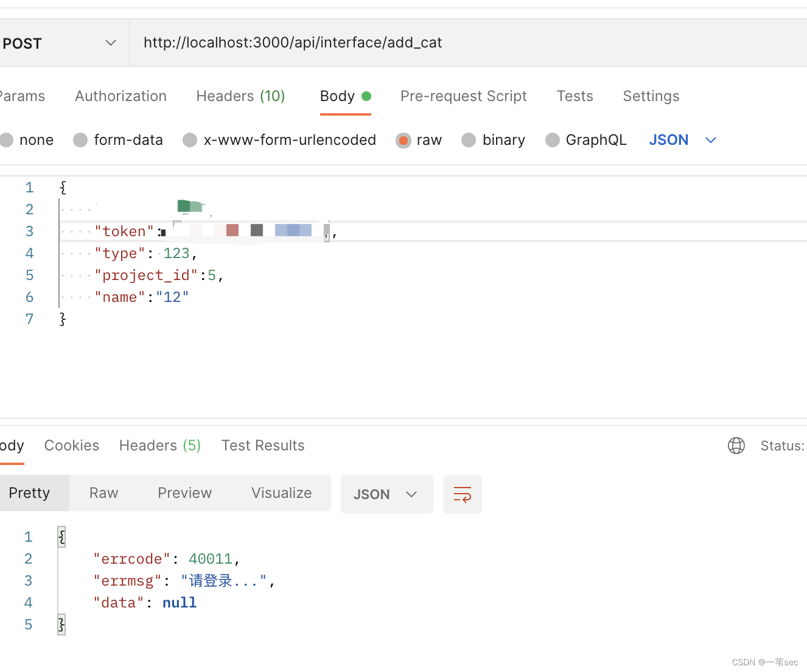Select the raw body option

(419, 140)
